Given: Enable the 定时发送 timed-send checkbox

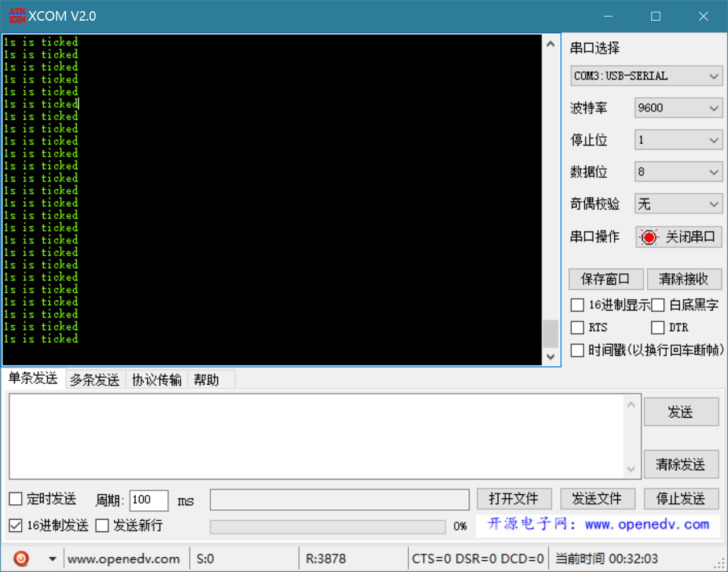Looking at the screenshot, I should point(14,498).
